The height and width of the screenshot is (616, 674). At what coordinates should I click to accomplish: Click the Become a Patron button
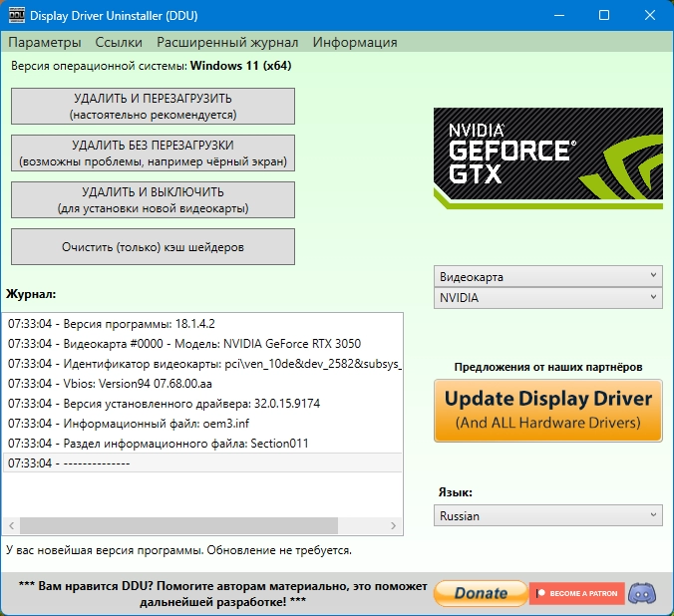pyautogui.click(x=577, y=593)
